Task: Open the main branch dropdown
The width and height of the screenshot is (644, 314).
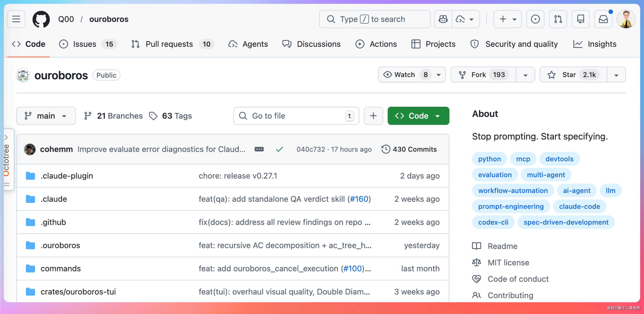Action: pyautogui.click(x=46, y=116)
